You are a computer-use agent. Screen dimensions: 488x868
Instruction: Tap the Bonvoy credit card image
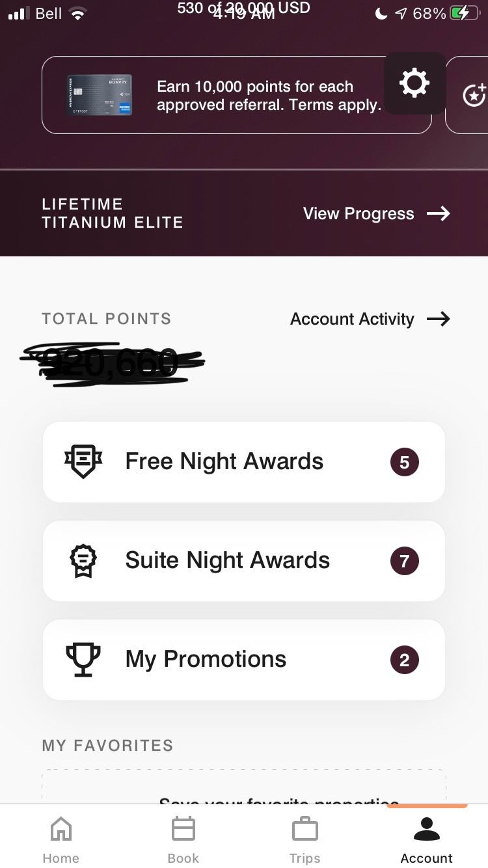100,95
